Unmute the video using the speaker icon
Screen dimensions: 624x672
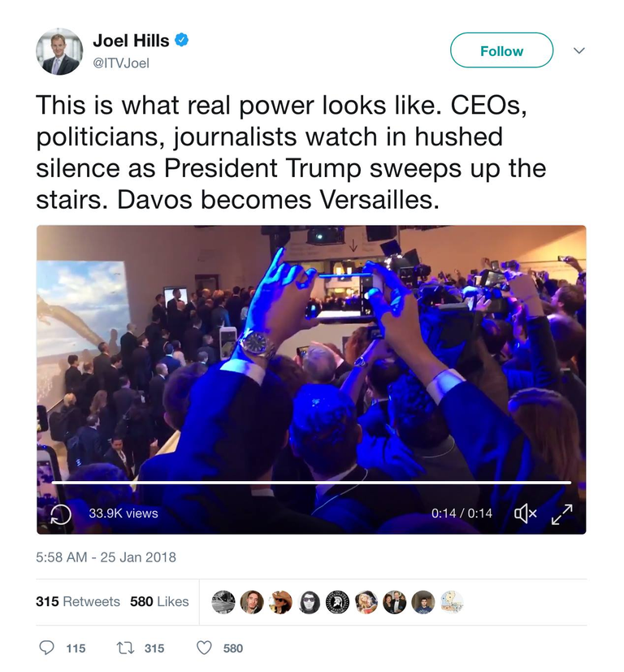(526, 514)
